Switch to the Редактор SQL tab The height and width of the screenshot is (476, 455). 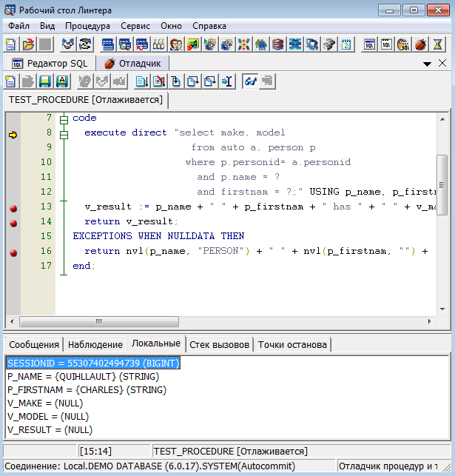pos(49,64)
